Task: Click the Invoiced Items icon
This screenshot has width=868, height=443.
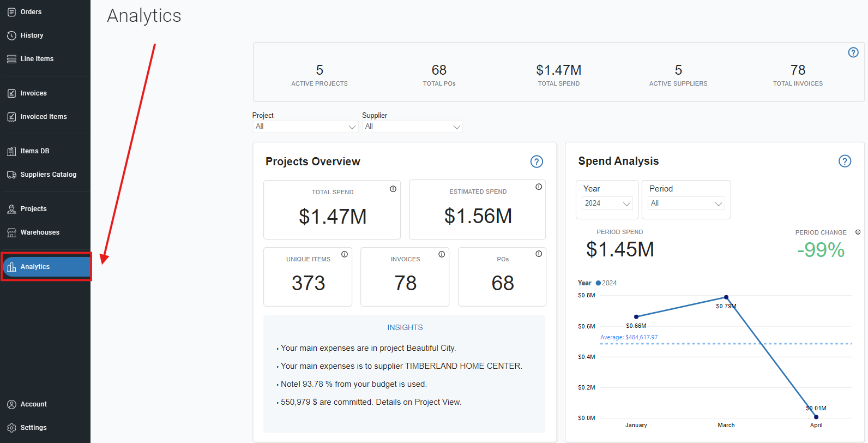Action: (x=11, y=117)
